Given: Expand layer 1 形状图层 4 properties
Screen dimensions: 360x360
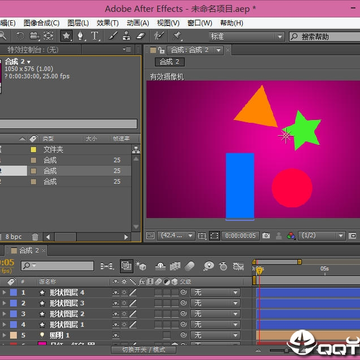Looking at the screenshot, I should point(4,293).
